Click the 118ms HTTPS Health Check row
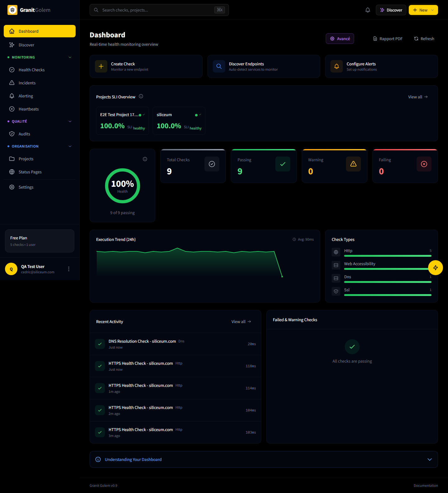The image size is (448, 493). point(175,366)
